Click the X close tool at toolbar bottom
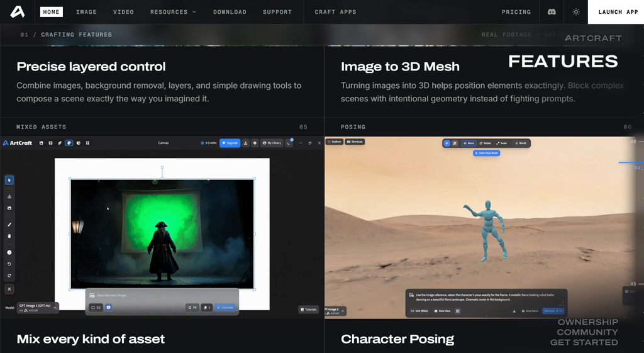644x353 pixels. tap(9, 289)
